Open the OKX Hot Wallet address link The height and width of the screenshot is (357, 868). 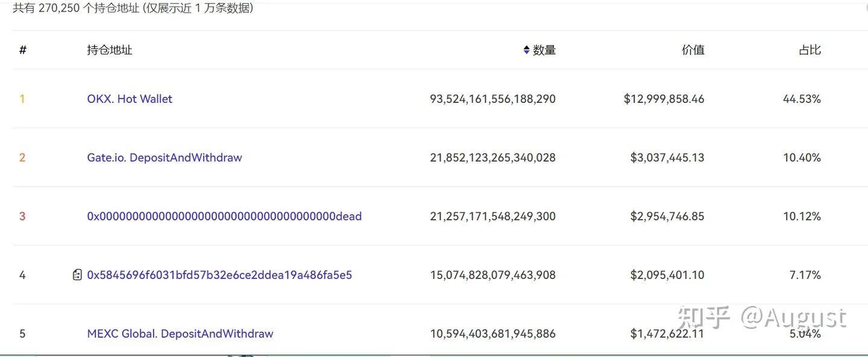(x=130, y=97)
